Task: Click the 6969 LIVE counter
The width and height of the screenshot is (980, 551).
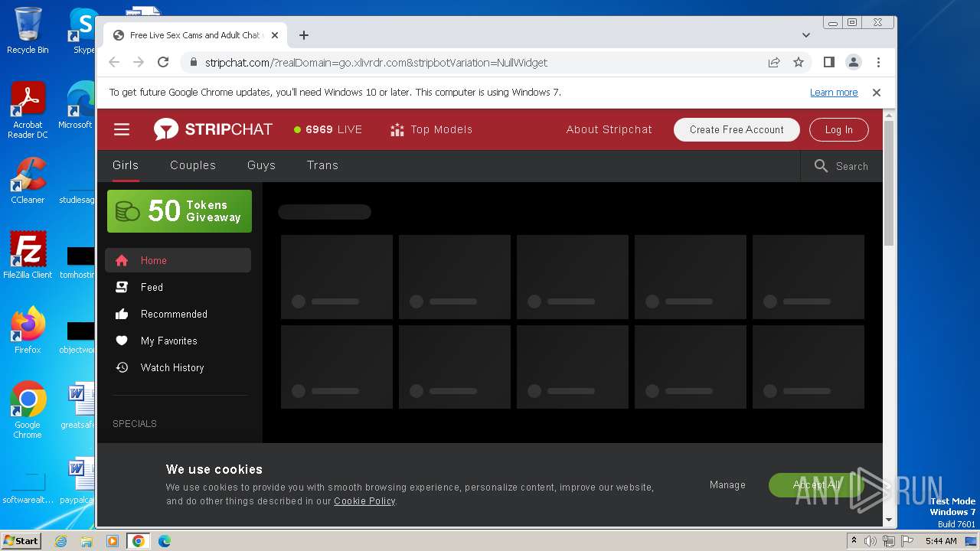Action: click(328, 129)
